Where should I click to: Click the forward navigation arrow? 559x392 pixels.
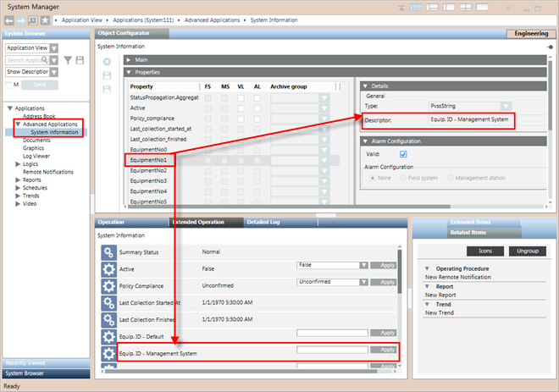point(21,19)
